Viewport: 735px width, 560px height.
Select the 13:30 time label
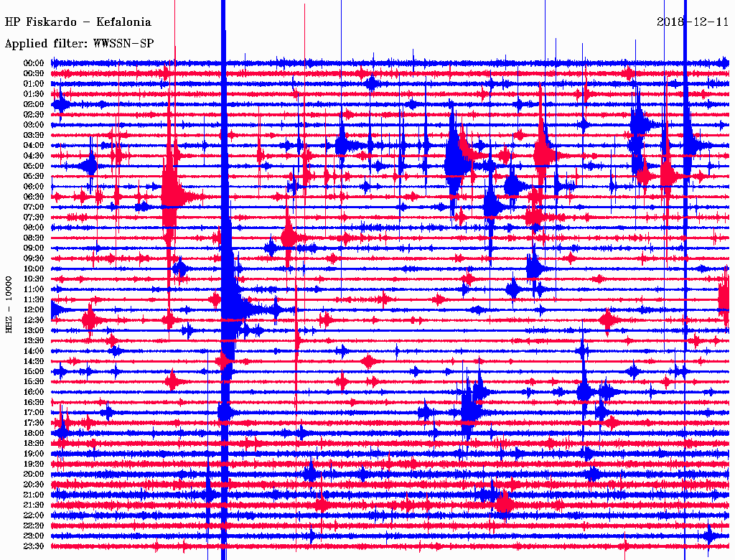pos(34,340)
